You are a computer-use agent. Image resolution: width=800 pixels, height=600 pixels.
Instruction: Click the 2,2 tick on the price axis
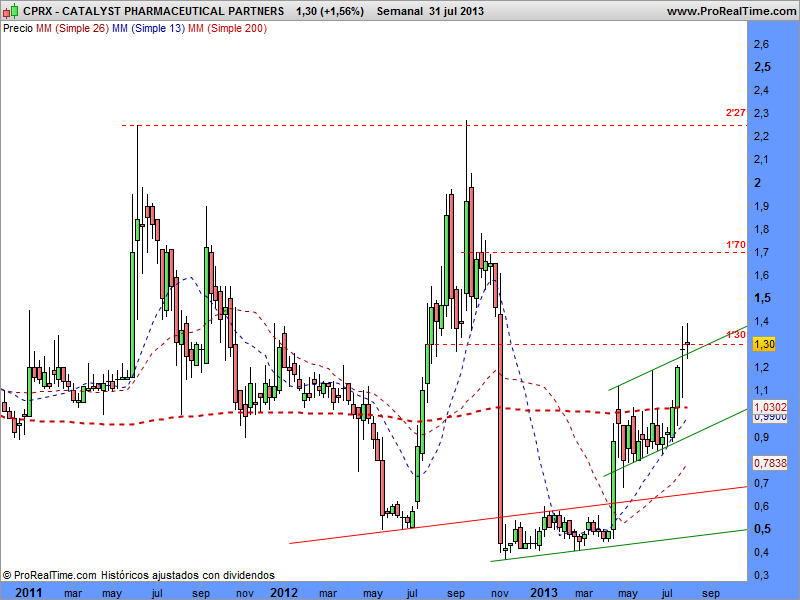761,136
